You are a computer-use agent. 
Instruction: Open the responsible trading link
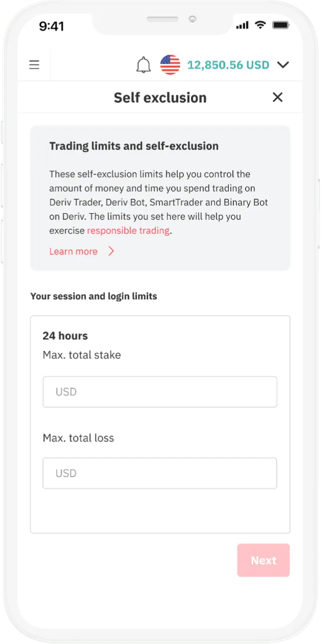tap(128, 230)
